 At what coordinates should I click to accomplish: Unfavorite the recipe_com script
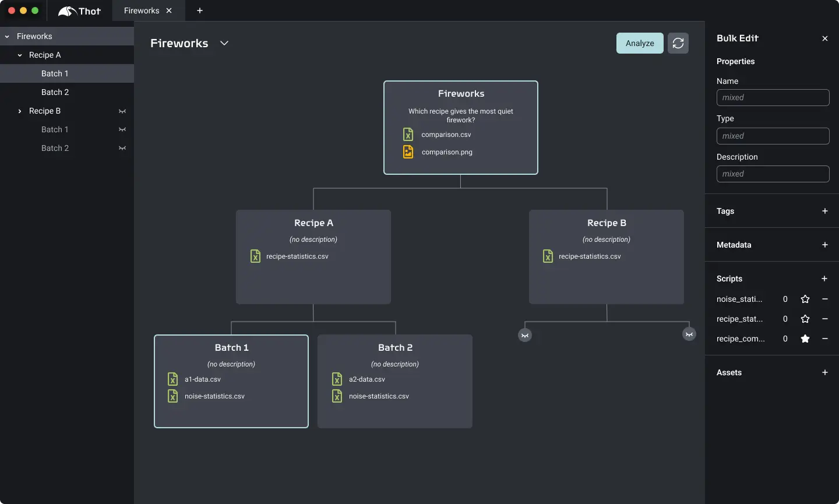(x=805, y=339)
